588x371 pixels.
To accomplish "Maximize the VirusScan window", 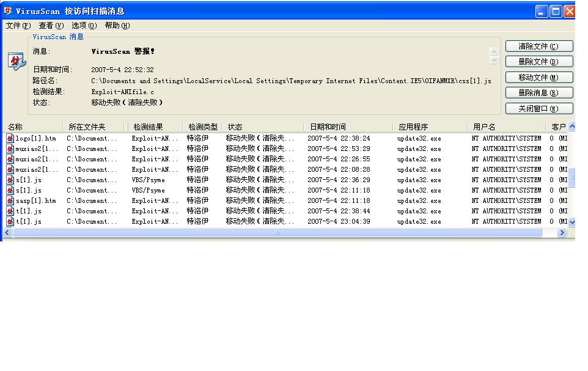I will [x=556, y=11].
